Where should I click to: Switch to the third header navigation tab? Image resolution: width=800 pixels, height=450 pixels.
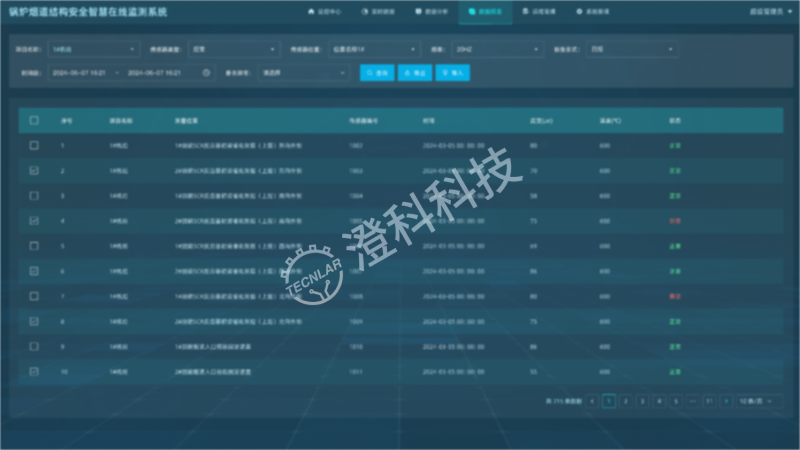431,12
